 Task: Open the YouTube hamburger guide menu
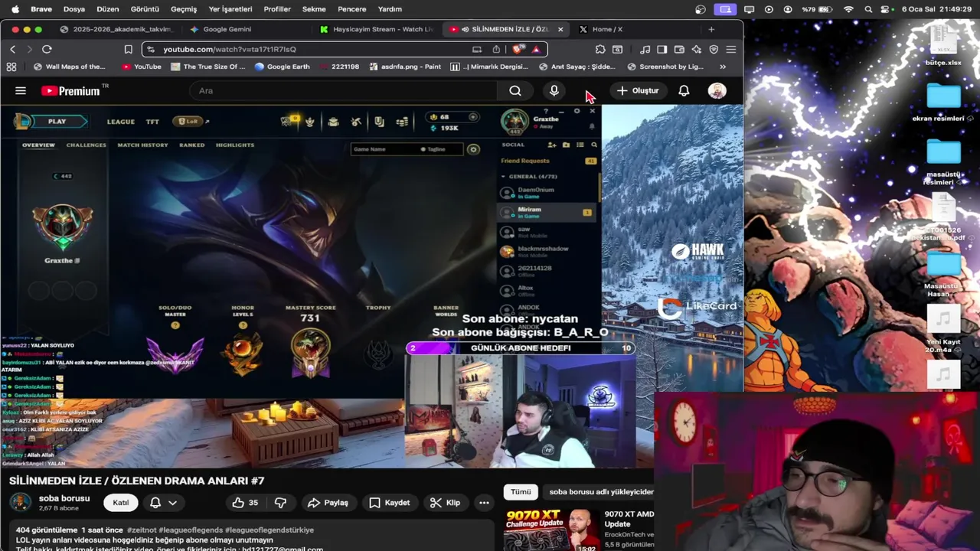[x=21, y=90]
